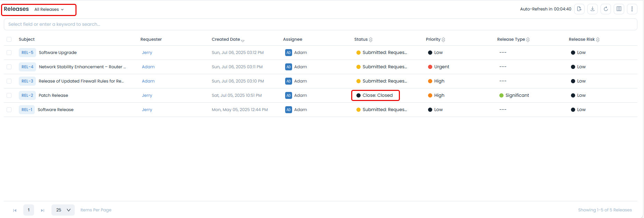This screenshot has width=644, height=218.
Task: Sort by Status column arrows
Action: [x=371, y=40]
